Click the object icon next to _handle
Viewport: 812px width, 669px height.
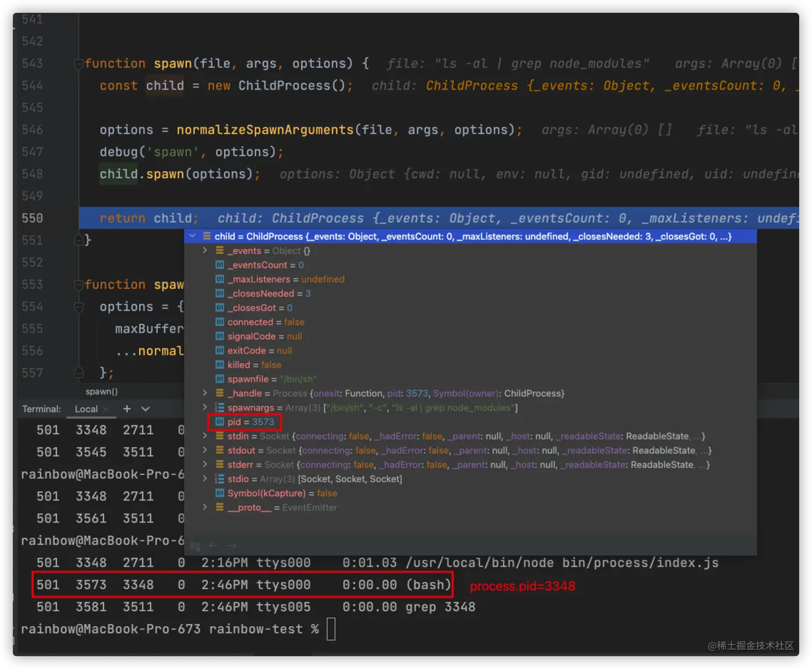(x=220, y=393)
